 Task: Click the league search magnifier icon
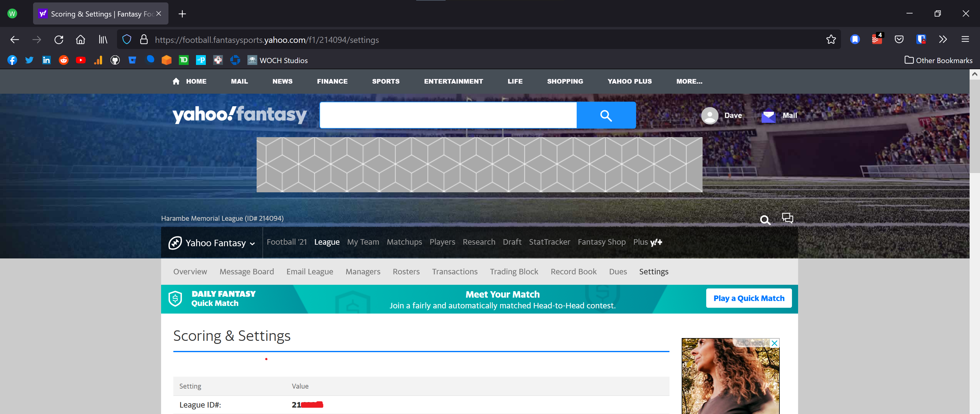pyautogui.click(x=765, y=220)
